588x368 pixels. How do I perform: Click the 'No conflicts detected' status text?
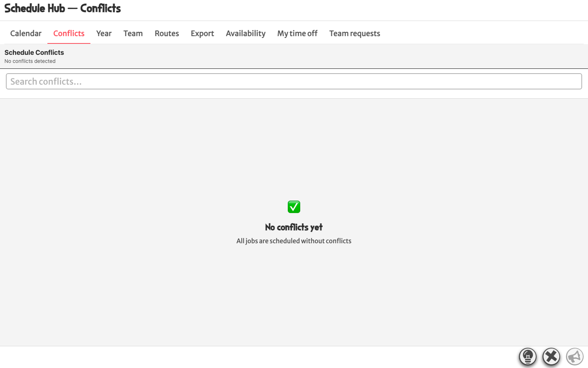tap(30, 61)
